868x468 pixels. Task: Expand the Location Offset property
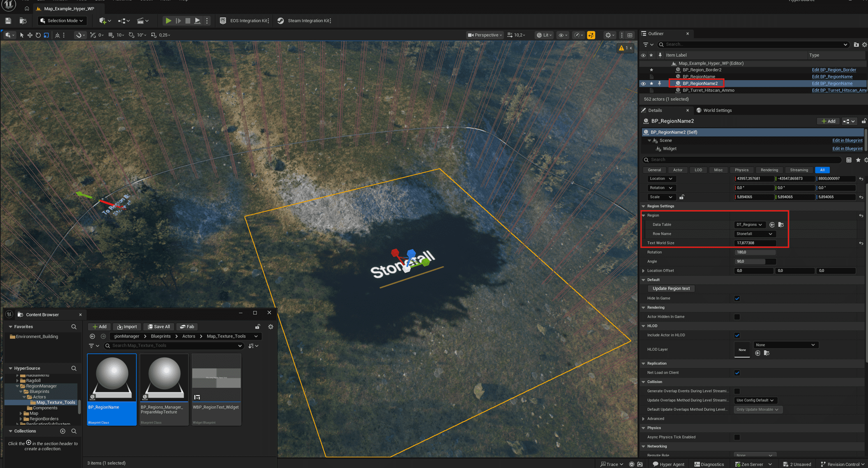pyautogui.click(x=644, y=271)
